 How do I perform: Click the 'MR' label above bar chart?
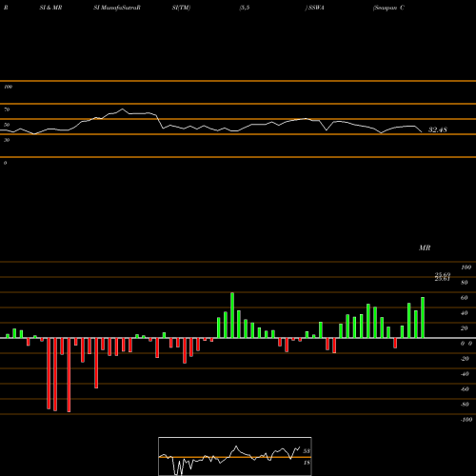[x=425, y=248]
